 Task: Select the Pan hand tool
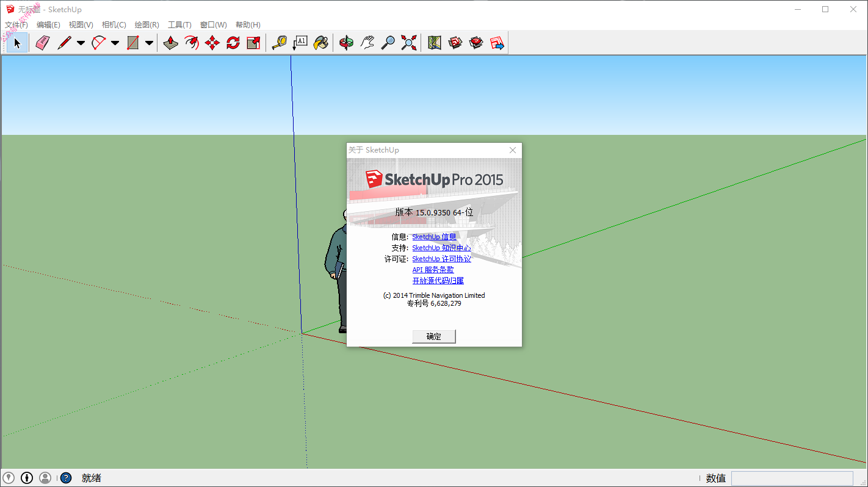pyautogui.click(x=367, y=43)
